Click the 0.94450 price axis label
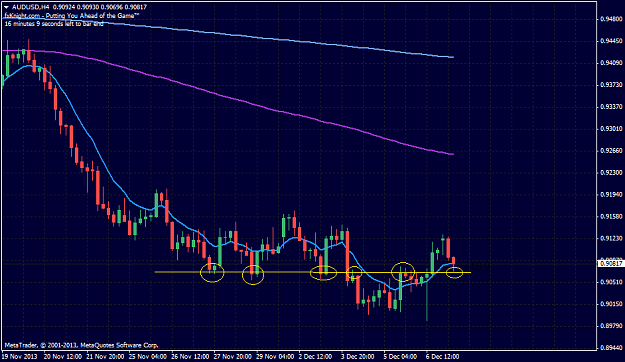The image size is (625, 362). [x=612, y=41]
